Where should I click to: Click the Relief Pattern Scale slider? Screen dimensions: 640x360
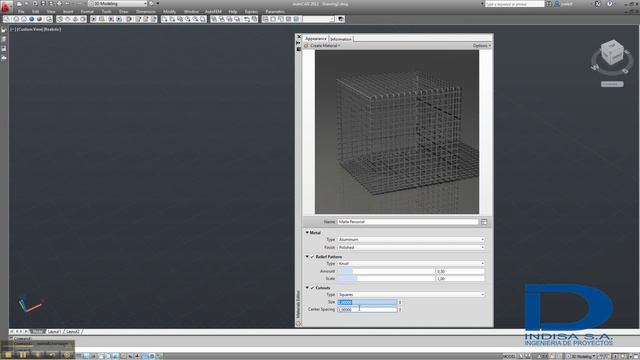pos(386,279)
